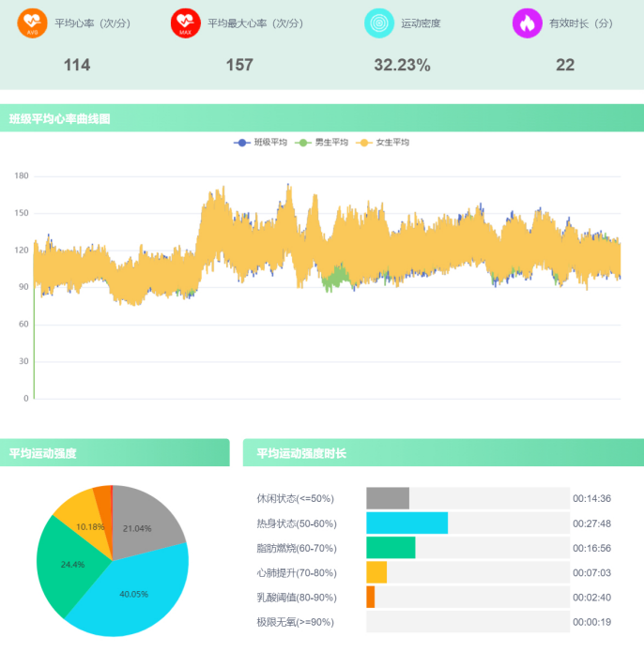The image size is (644, 652).
Task: Click the magenta flame effective duration icon
Action: click(528, 23)
